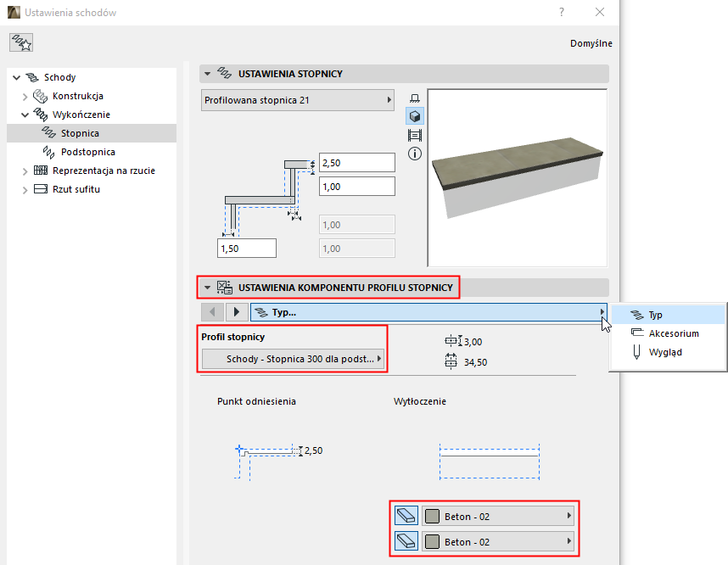Select the Wykończenie tree item

81,115
